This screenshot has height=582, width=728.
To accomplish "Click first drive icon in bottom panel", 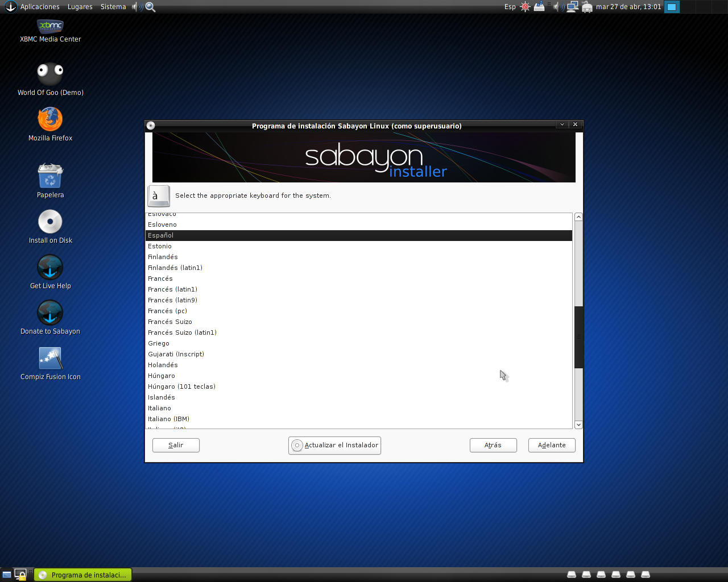I will [x=572, y=575].
